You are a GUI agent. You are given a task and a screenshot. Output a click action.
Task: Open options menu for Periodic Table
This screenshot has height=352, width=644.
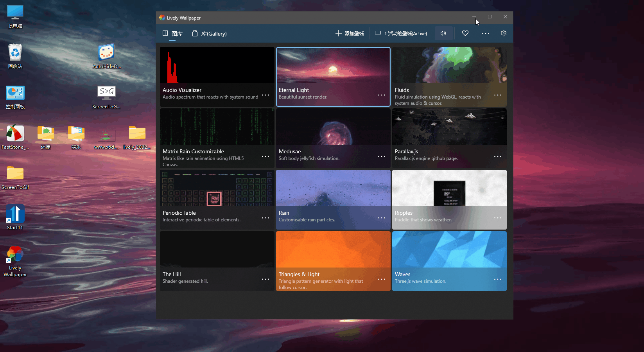[x=265, y=218]
